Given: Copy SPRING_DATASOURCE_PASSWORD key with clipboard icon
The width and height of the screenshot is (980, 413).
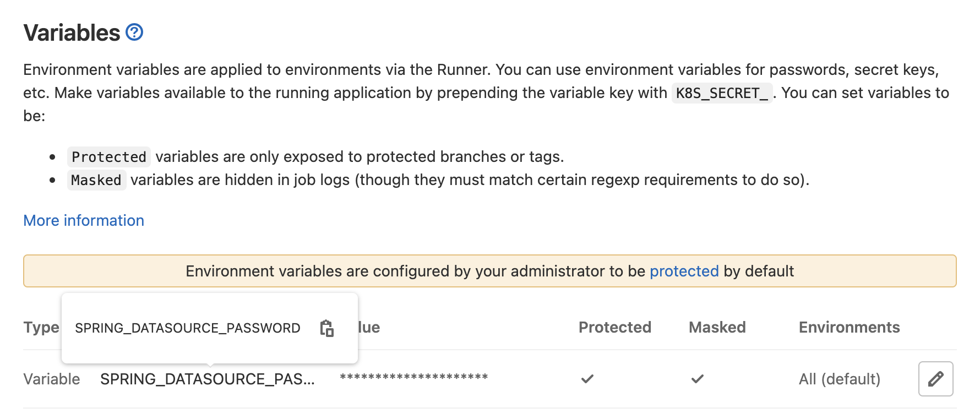Looking at the screenshot, I should [327, 328].
